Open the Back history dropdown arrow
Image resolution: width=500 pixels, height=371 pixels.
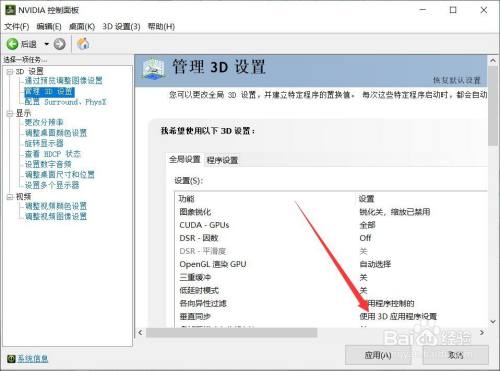(47, 44)
